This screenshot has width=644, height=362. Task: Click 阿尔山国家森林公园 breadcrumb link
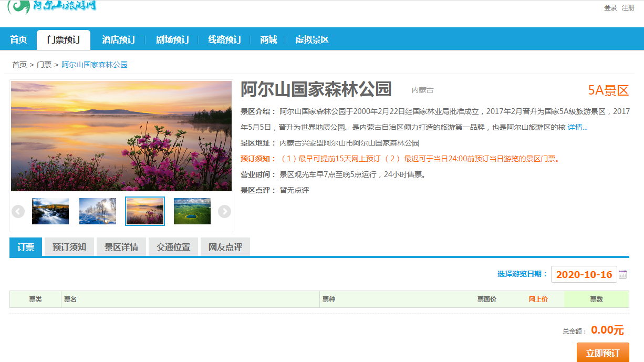(x=95, y=65)
